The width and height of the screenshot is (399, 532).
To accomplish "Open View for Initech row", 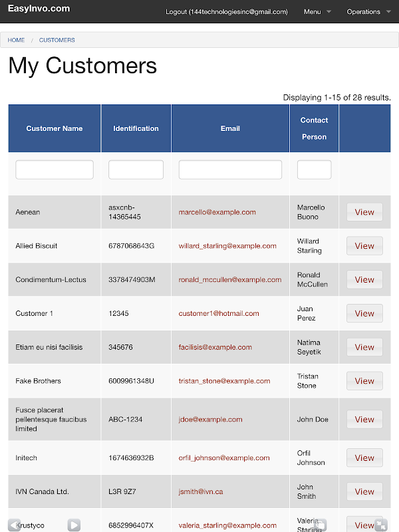I will pos(364,458).
